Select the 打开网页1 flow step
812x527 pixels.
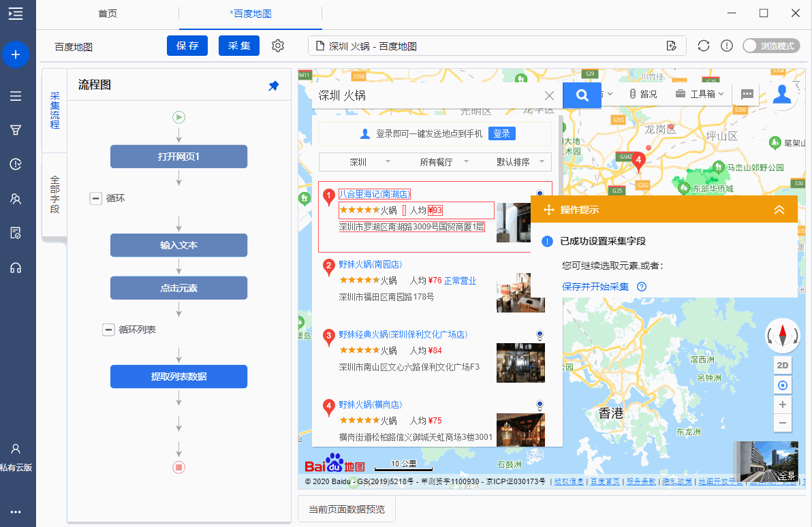click(178, 157)
